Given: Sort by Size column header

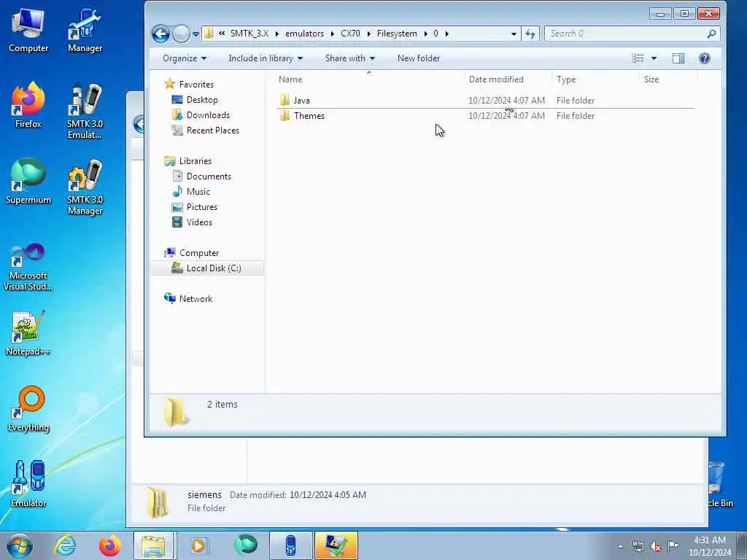Looking at the screenshot, I should (x=668, y=79).
